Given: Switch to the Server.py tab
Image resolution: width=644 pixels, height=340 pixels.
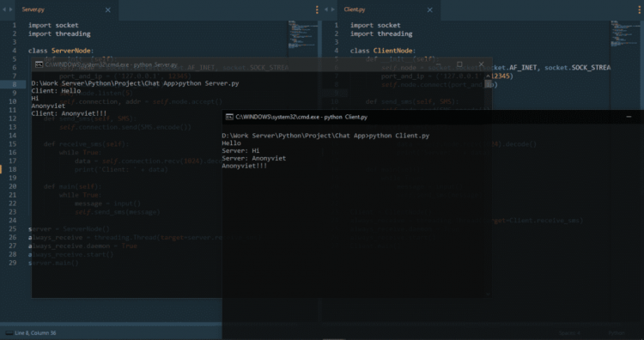Looking at the screenshot, I should [33, 9].
